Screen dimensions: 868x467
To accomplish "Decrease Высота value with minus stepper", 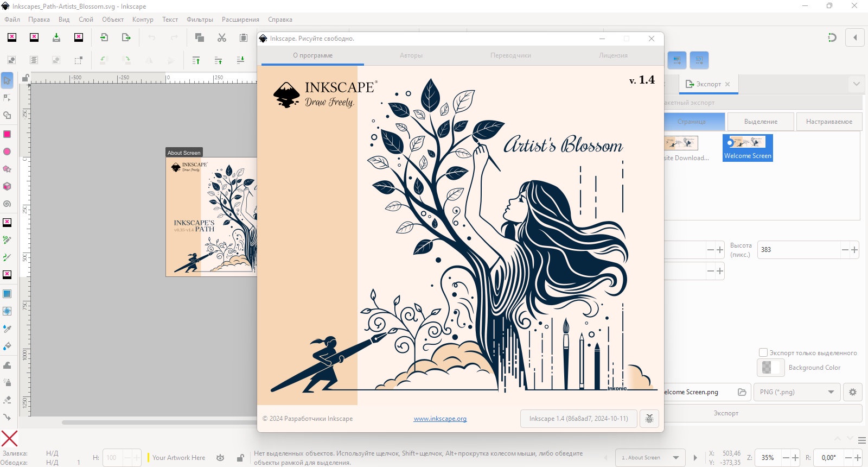I will click(x=845, y=250).
